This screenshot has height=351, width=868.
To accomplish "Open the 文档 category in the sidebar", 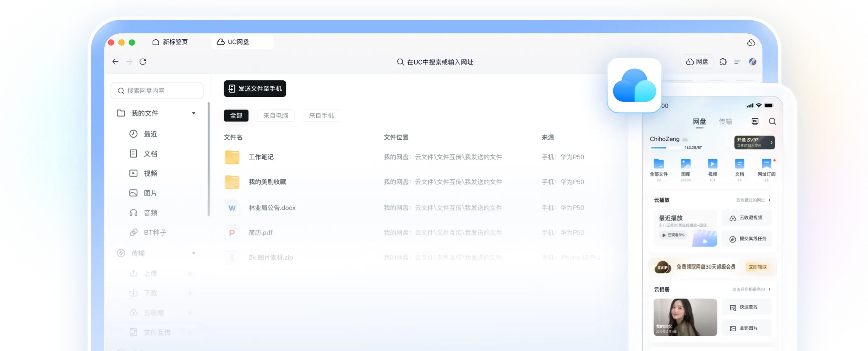I will coord(150,153).
